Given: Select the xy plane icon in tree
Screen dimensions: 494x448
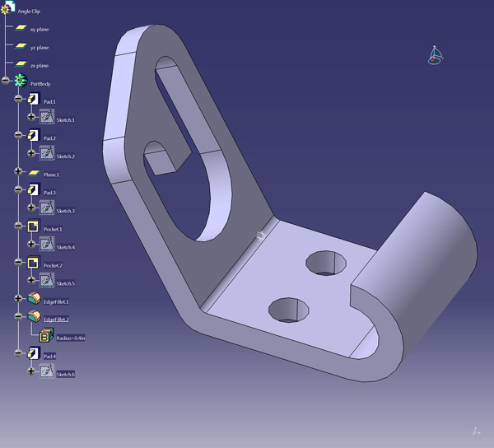Looking at the screenshot, I should pyautogui.click(x=21, y=29).
